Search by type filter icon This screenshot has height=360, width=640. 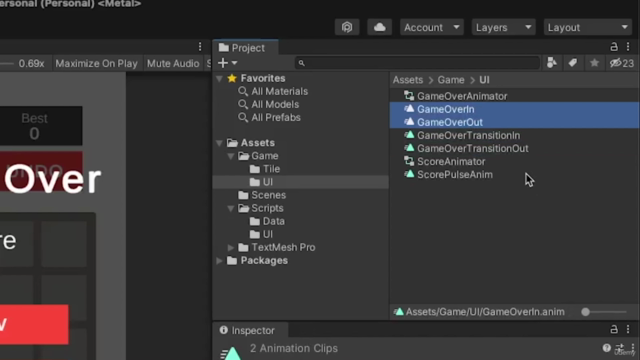551,63
